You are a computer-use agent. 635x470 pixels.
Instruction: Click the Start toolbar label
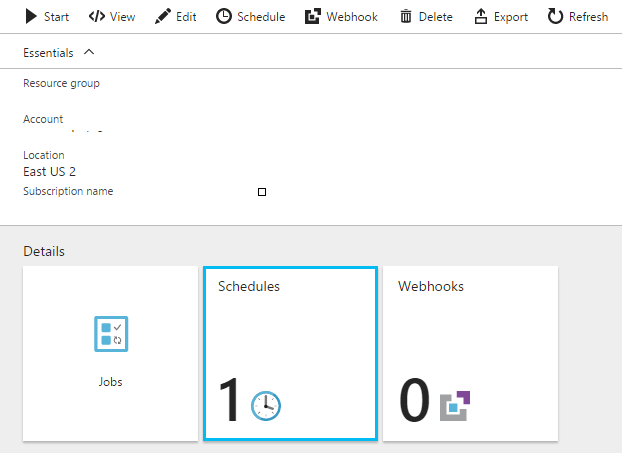click(56, 17)
